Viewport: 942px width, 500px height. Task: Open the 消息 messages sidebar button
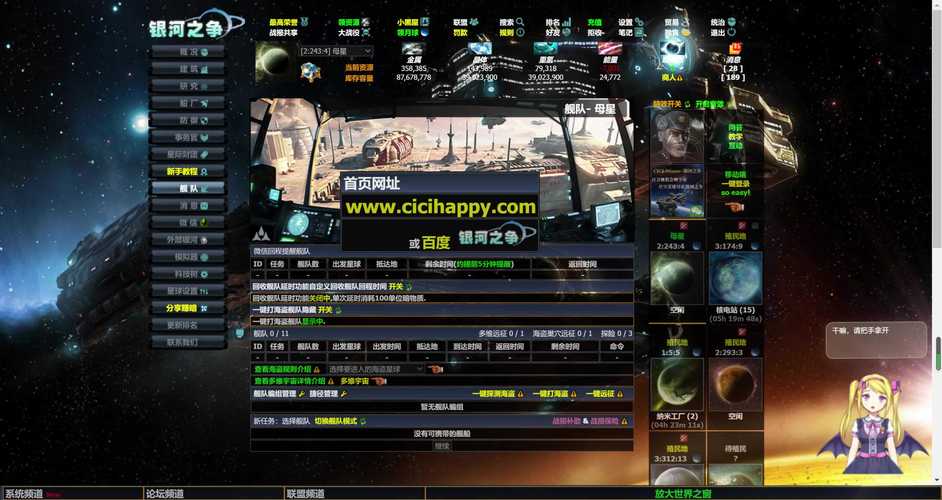(x=188, y=206)
